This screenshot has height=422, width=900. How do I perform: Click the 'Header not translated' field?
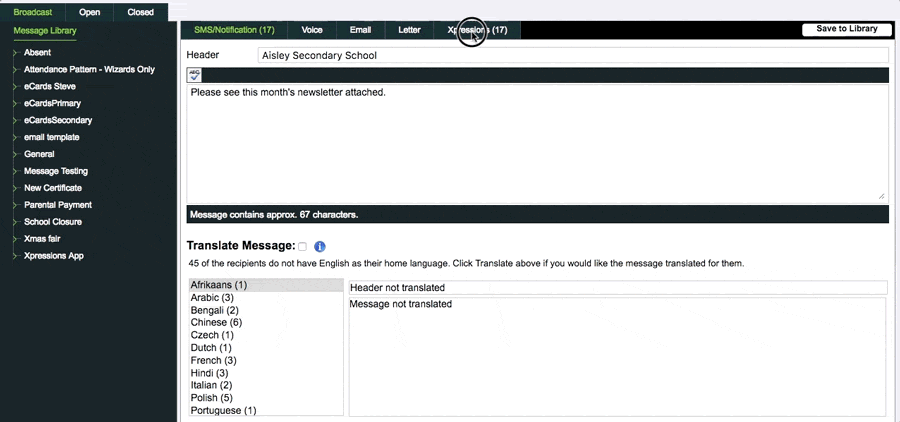point(618,288)
